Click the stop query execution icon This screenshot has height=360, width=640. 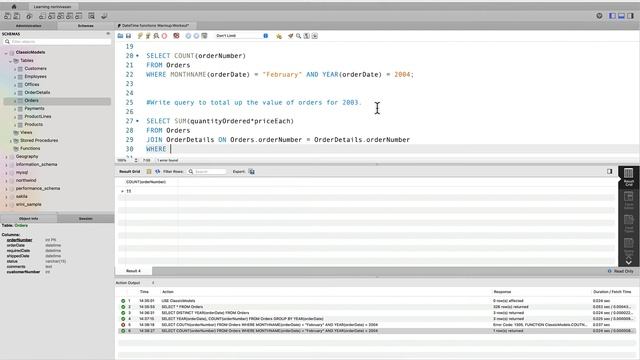pyautogui.click(x=164, y=36)
